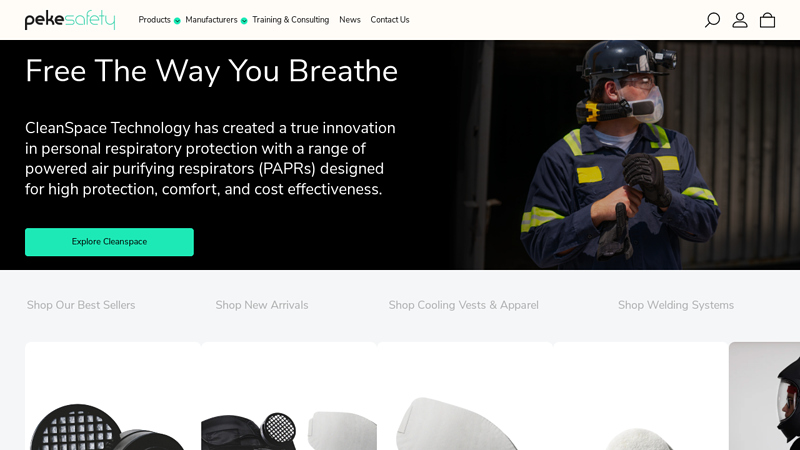800x450 pixels.
Task: Click the Explore Cleanspace button
Action: point(109,242)
